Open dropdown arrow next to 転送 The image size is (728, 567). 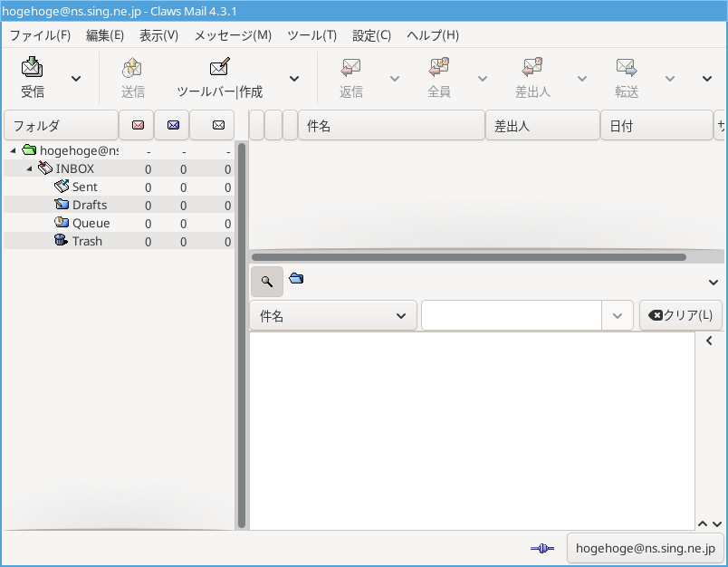pyautogui.click(x=670, y=79)
